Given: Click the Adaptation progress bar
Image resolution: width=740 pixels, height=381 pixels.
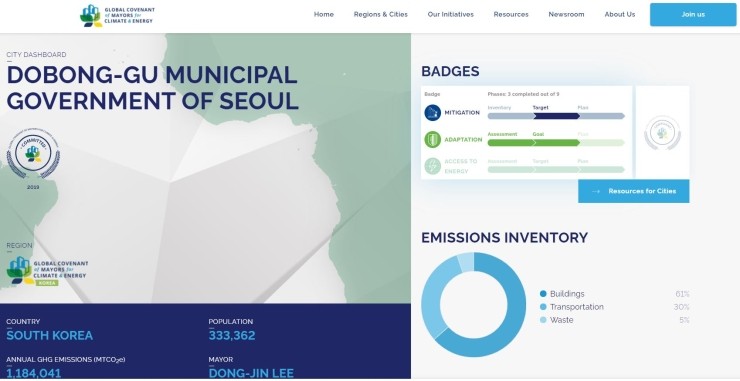Looking at the screenshot, I should pyautogui.click(x=556, y=143).
